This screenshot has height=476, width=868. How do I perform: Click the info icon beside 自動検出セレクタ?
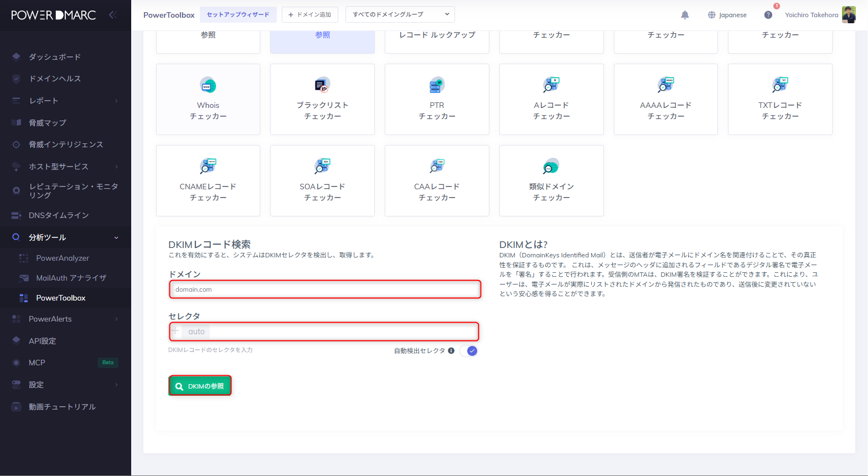tap(451, 350)
